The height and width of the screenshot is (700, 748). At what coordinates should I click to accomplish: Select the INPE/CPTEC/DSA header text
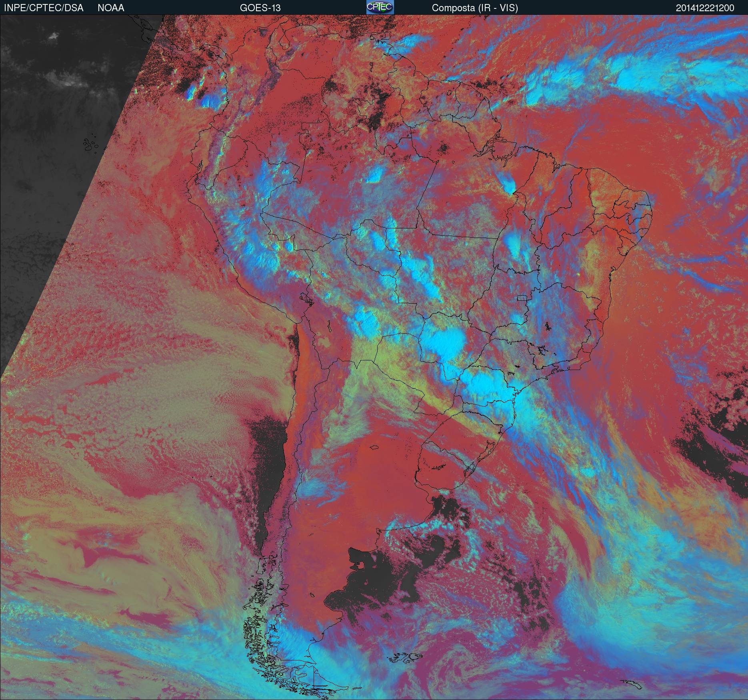(x=44, y=8)
